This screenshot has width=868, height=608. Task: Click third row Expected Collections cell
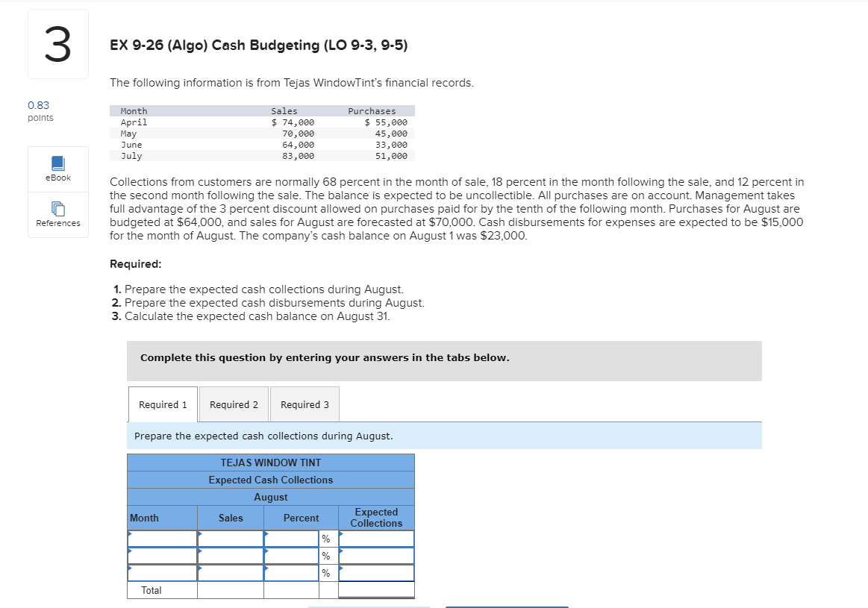coord(376,573)
